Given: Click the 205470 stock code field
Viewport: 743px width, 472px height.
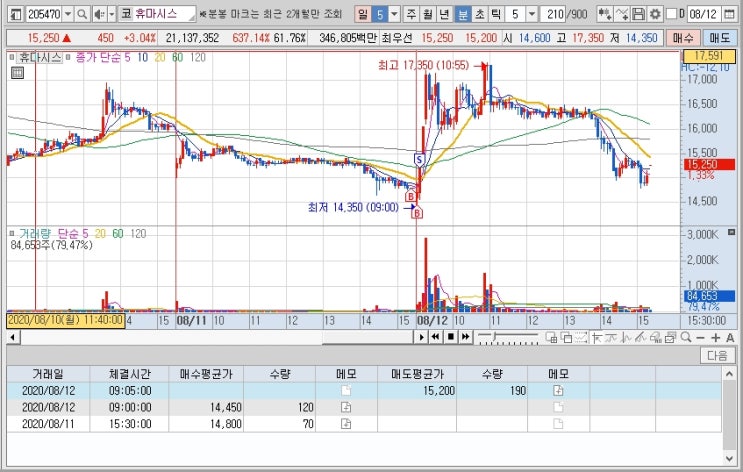Looking at the screenshot, I should [44, 14].
